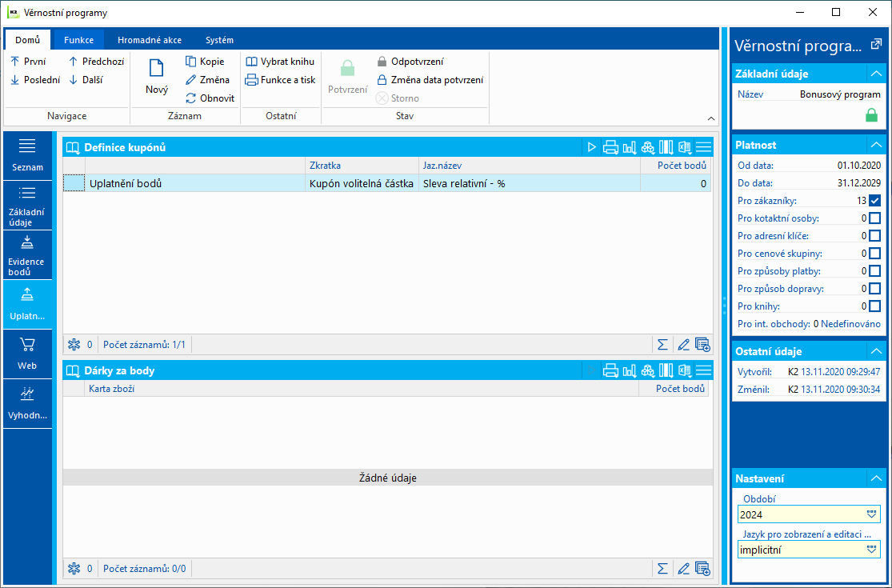The width and height of the screenshot is (892, 588).
Task: Click edit pencil under Definice kupónů
Action: point(683,345)
